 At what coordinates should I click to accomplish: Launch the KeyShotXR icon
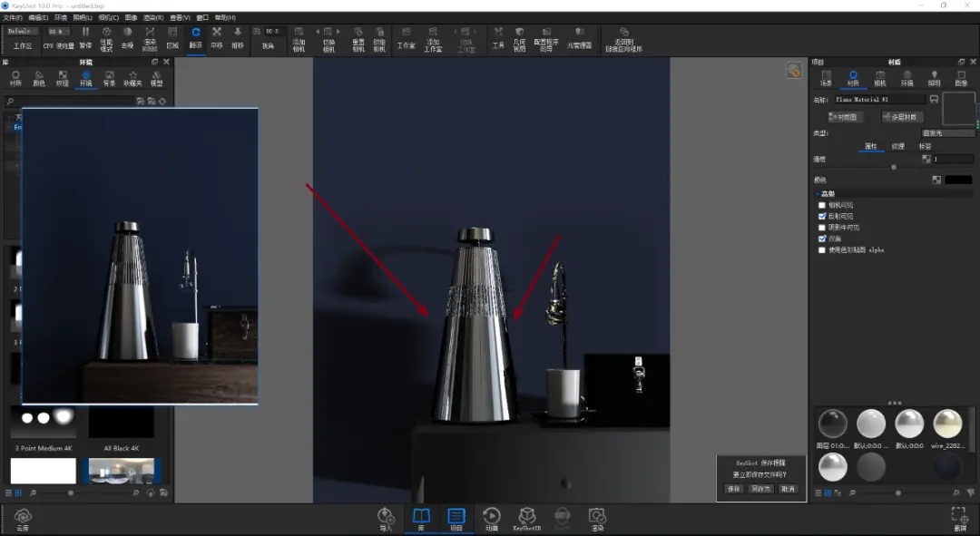pyautogui.click(x=527, y=519)
